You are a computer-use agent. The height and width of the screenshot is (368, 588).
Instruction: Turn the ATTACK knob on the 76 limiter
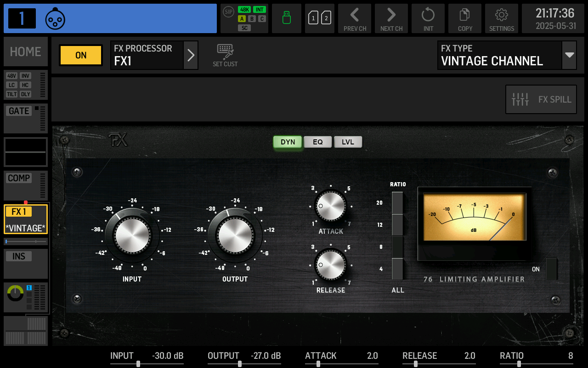point(330,207)
